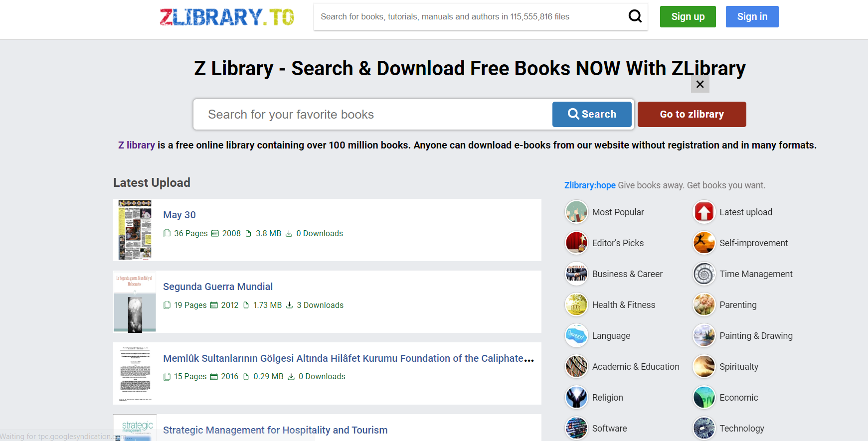Click the Strategic Management cover thumbnail
The image size is (868, 441).
pyautogui.click(x=135, y=428)
